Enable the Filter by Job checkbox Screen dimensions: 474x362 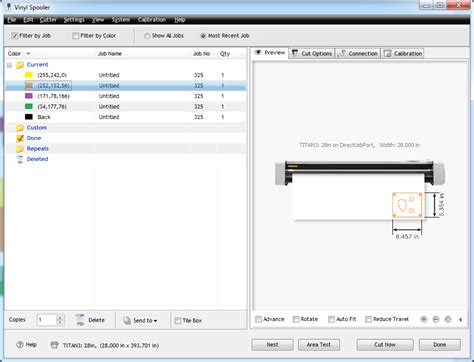[14, 36]
